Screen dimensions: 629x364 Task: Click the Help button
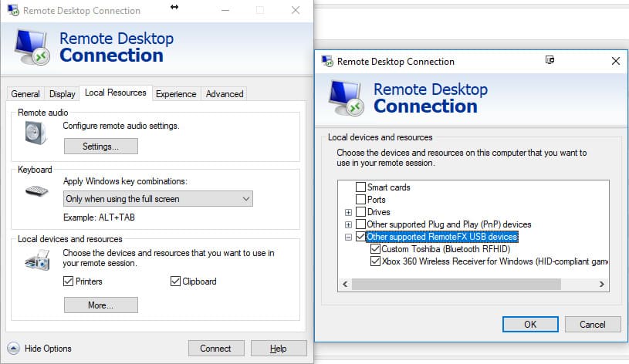pos(279,349)
